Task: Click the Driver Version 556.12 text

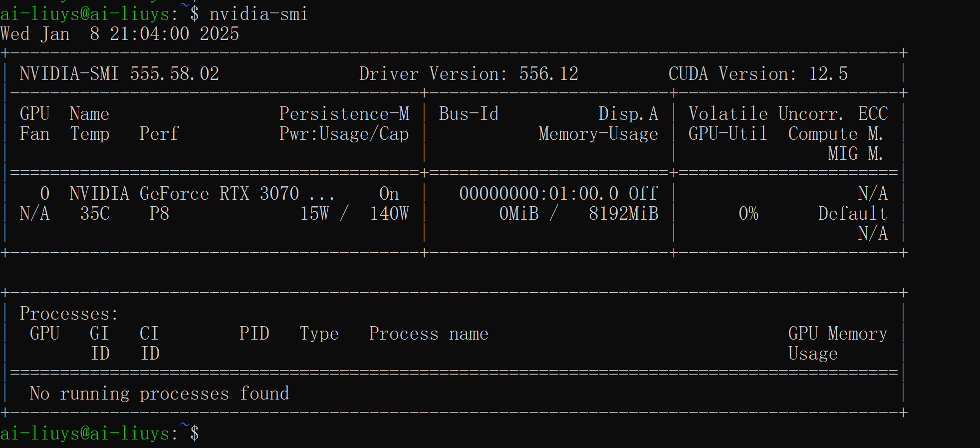Action: [x=469, y=74]
